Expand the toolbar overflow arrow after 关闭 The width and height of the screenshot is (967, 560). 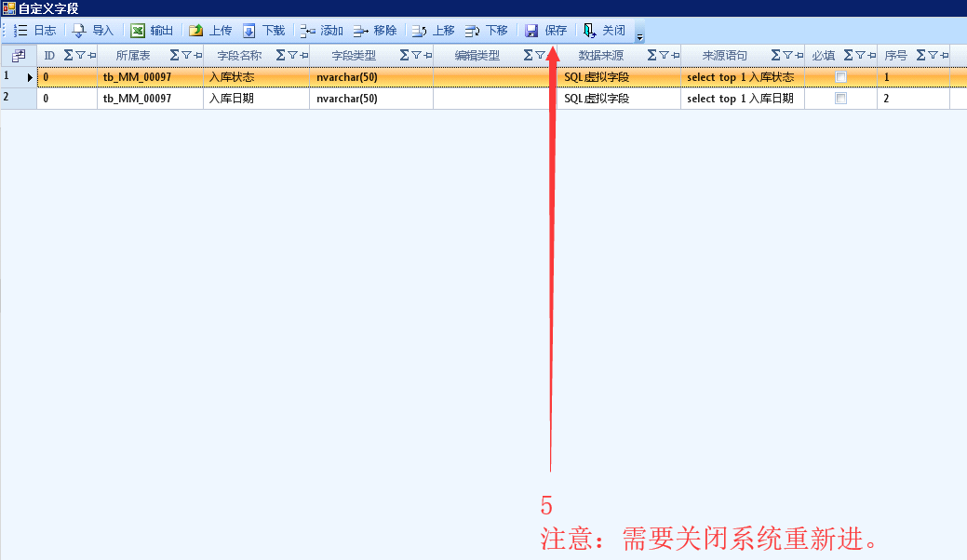pos(639,36)
